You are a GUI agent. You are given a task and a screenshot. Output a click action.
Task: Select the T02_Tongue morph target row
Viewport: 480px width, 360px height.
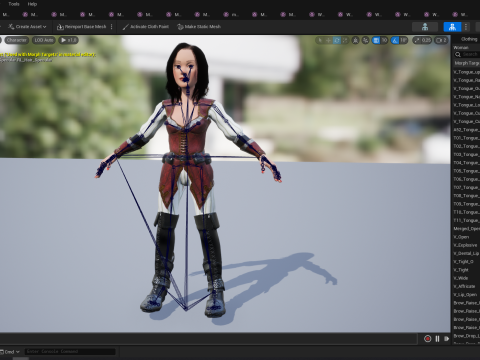(x=466, y=146)
